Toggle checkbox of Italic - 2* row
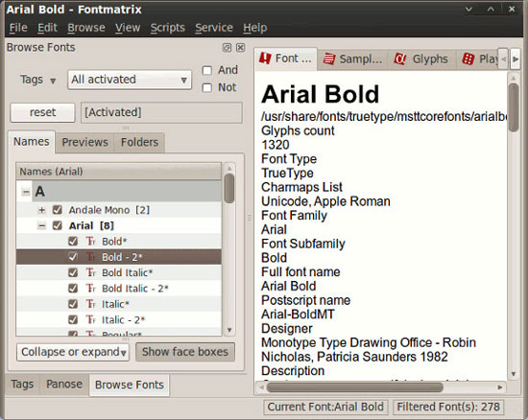The image size is (528, 420). (x=73, y=319)
